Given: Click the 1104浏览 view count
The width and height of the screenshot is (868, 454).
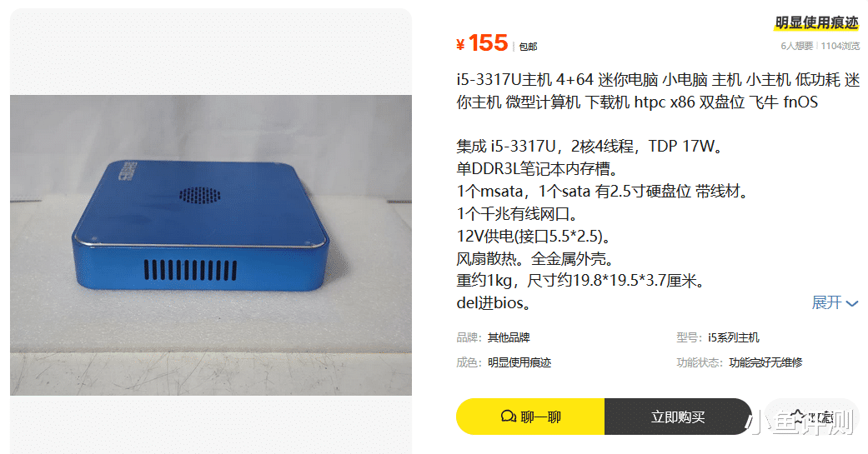Looking at the screenshot, I should 840,46.
